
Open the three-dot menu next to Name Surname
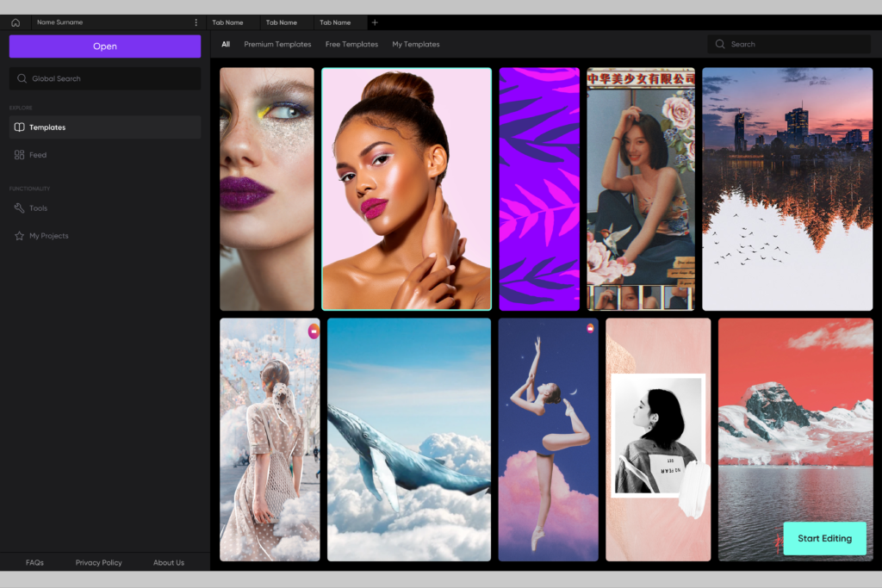196,22
